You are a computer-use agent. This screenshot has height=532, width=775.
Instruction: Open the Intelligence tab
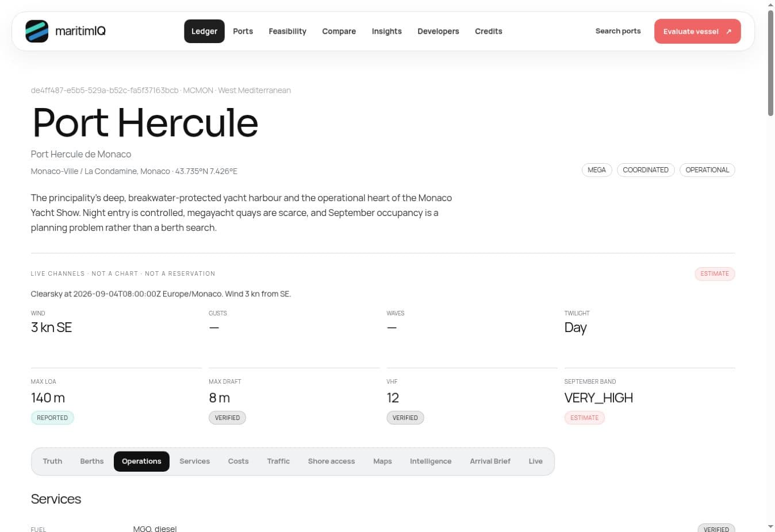click(431, 461)
